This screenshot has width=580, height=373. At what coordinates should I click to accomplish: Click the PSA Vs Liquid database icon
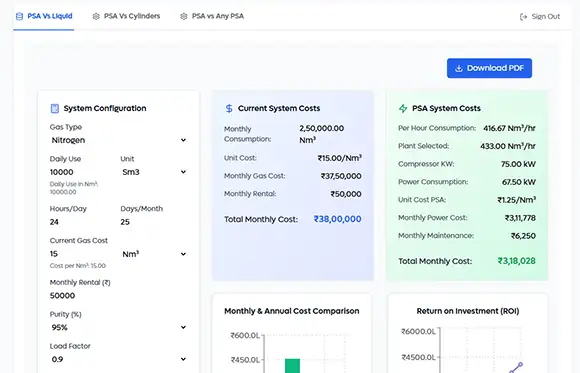pyautogui.click(x=19, y=16)
